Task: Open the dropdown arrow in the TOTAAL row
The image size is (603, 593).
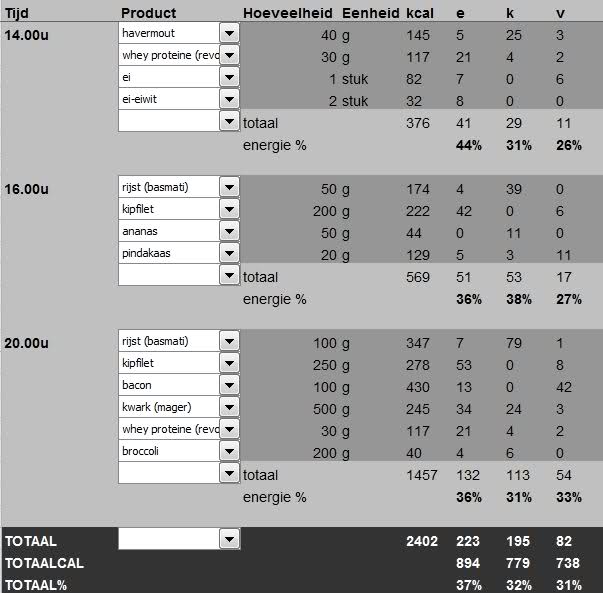Action: 229,539
